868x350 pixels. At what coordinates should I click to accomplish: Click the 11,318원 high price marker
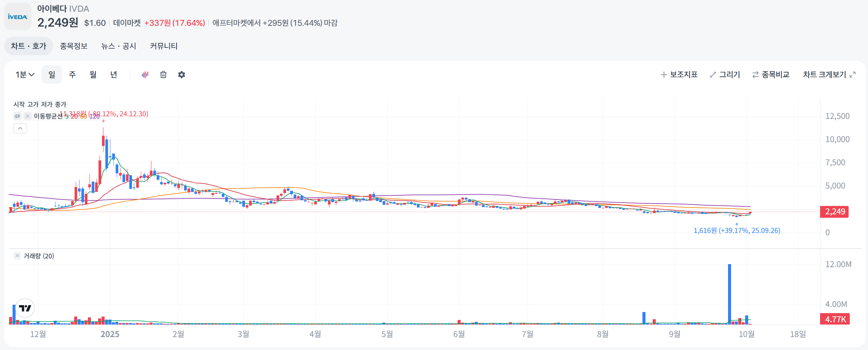[104, 114]
